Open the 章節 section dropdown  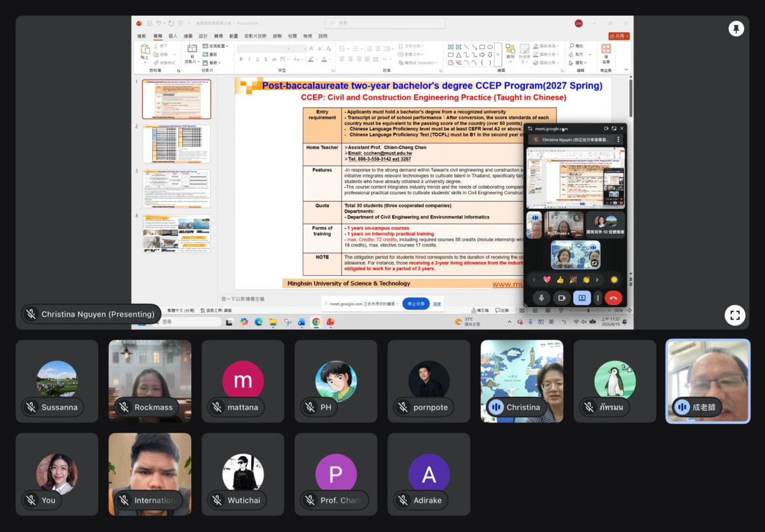pos(212,62)
